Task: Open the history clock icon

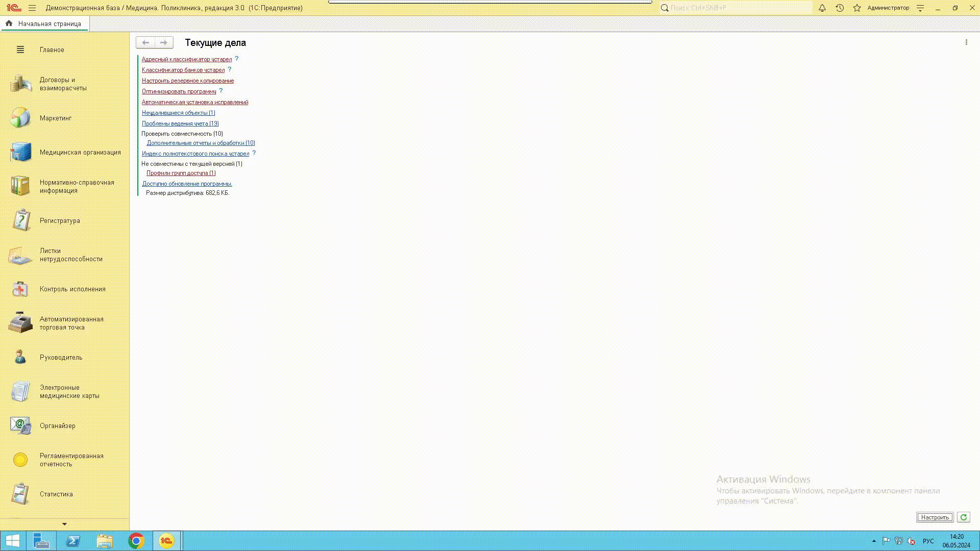Action: click(x=840, y=8)
